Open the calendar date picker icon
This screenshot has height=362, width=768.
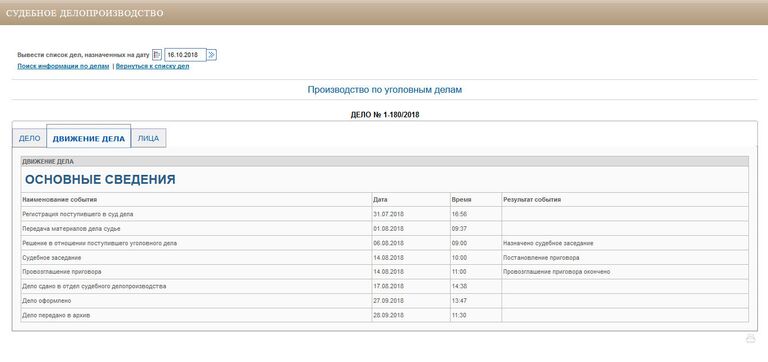point(157,55)
